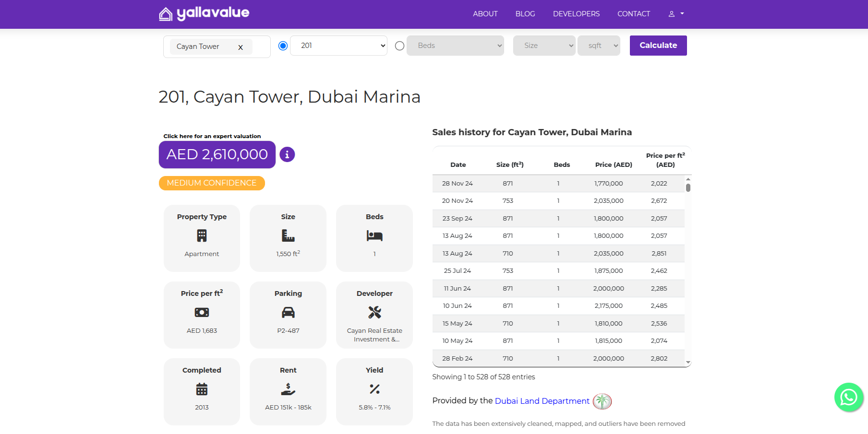The image size is (868, 434).
Task: Click the Property Type building icon
Action: (x=202, y=235)
